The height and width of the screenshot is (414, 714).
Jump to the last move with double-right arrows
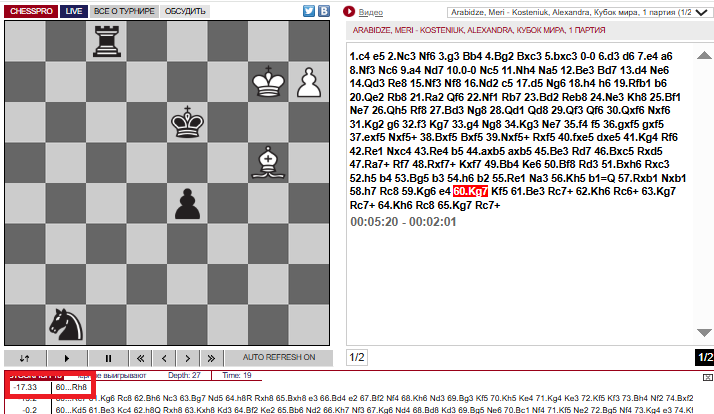coord(211,357)
